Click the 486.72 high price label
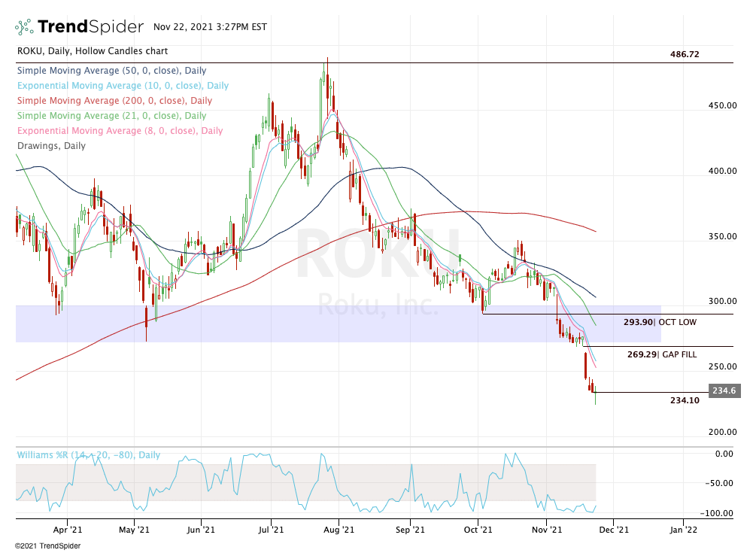756x553 pixels. pos(684,54)
